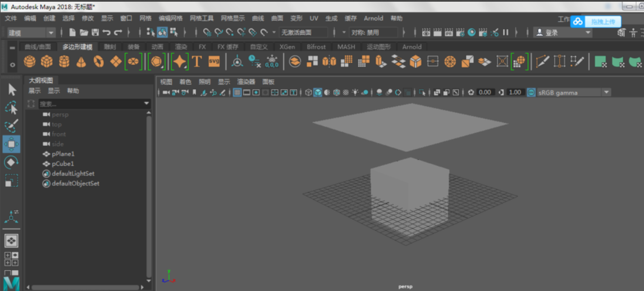This screenshot has width=644, height=291.
Task: Select pPlane1 in the outliner
Action: [63, 154]
